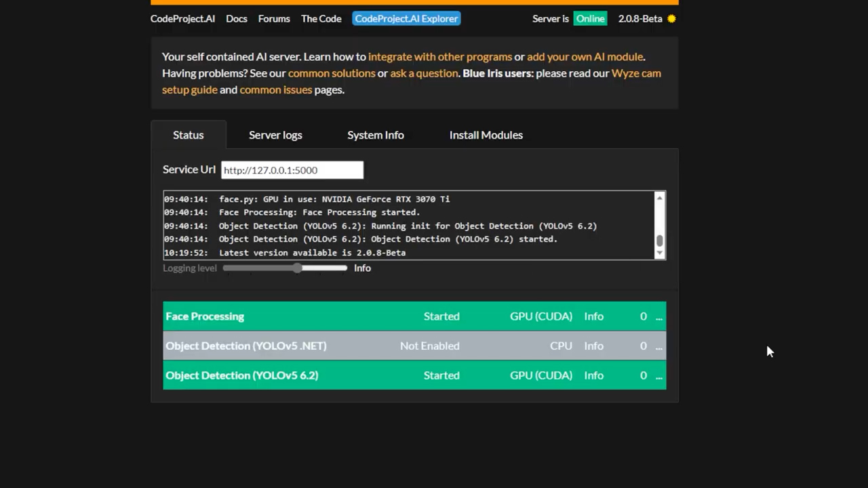Select the Object Detection (YOLOv5 .NET) name
This screenshot has height=488, width=868.
(246, 346)
